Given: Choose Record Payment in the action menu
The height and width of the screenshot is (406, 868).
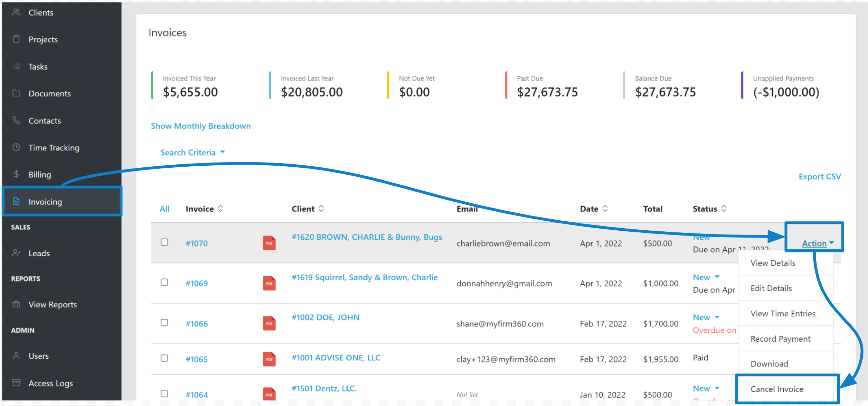Looking at the screenshot, I should 780,339.
